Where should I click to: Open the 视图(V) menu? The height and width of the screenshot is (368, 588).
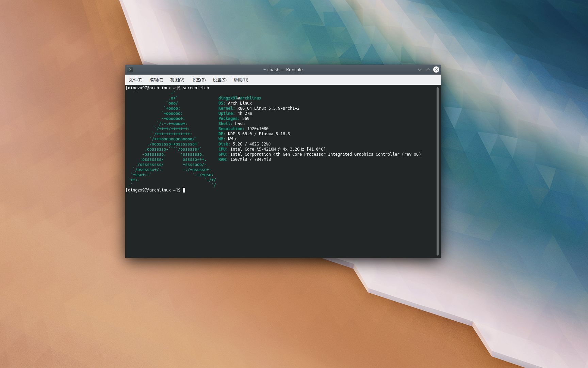point(177,80)
